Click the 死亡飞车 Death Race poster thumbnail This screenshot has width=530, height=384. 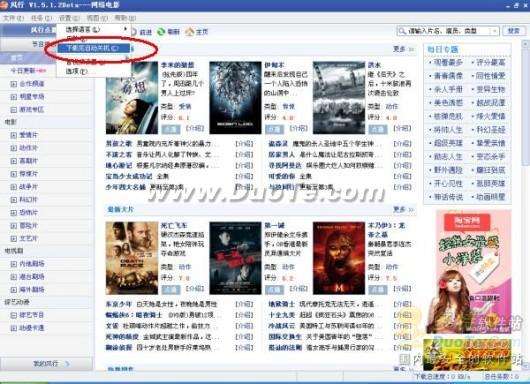131,258
